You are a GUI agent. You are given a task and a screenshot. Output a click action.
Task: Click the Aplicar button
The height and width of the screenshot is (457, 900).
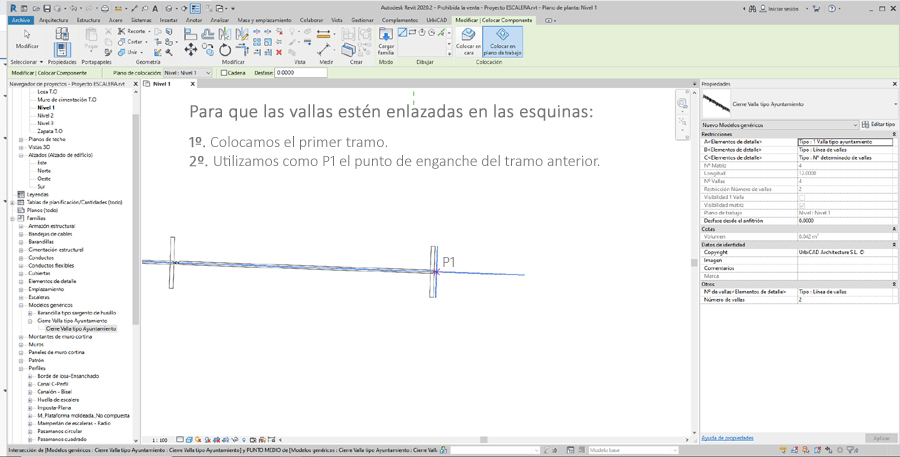(881, 438)
